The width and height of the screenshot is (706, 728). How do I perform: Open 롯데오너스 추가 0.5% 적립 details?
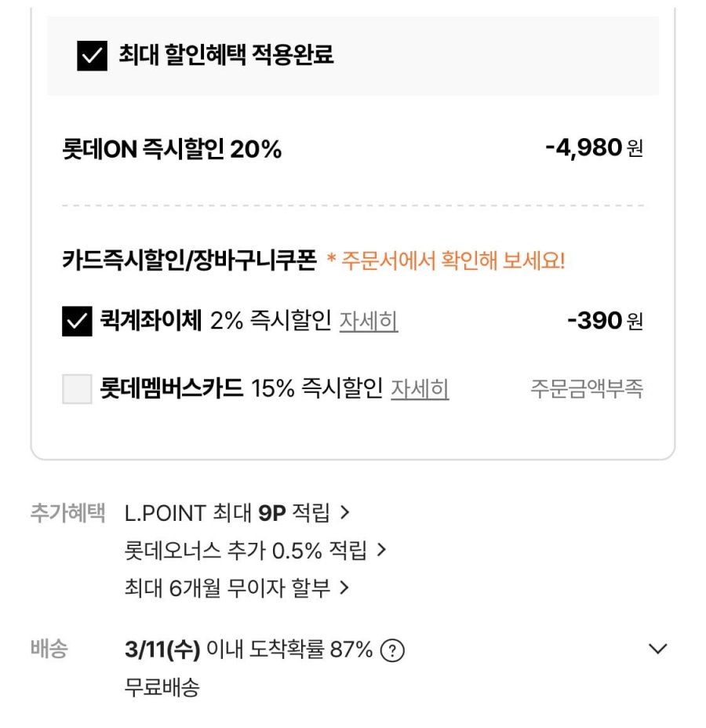(246, 550)
